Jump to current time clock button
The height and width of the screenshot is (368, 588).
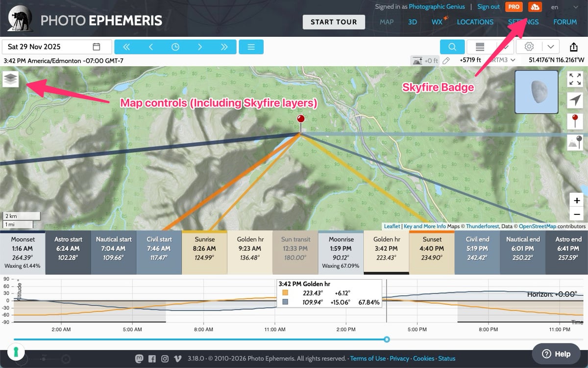click(175, 47)
